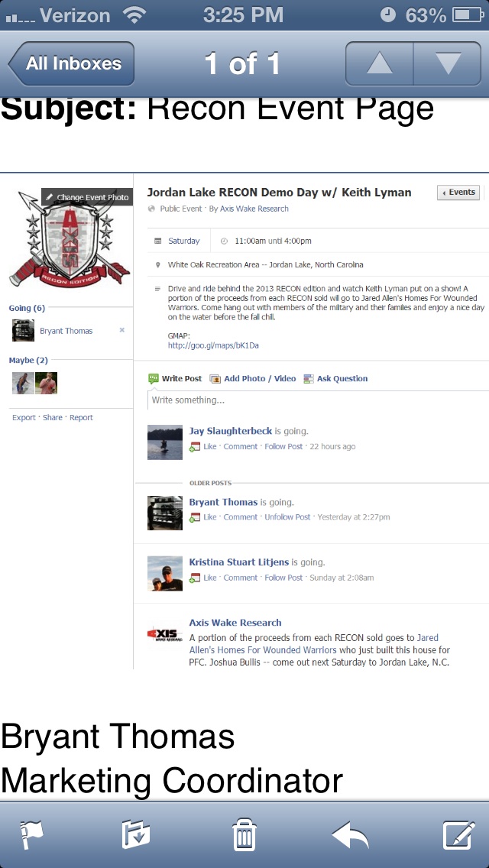Open Axis Wake Research host link
Screen dimensions: 489x868
(x=254, y=209)
